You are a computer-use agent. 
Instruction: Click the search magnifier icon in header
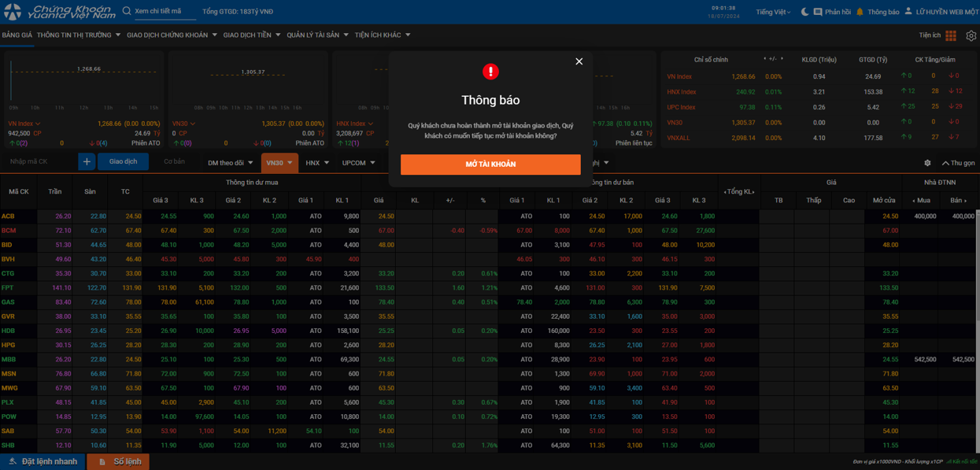127,11
